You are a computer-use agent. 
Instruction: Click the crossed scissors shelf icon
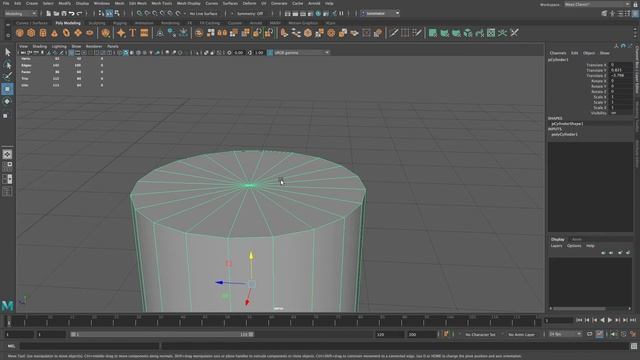click(514, 33)
